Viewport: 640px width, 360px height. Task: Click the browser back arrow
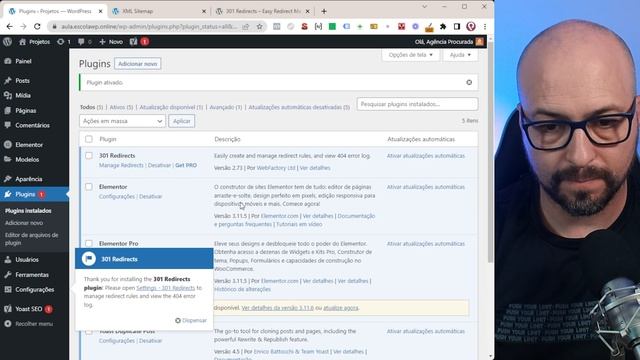9,27
